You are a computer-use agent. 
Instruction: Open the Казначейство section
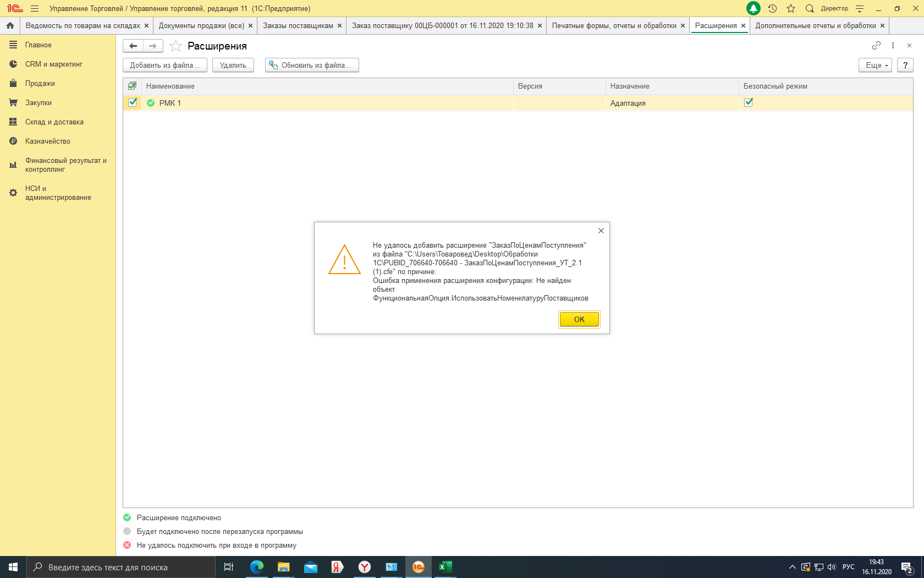pos(47,141)
